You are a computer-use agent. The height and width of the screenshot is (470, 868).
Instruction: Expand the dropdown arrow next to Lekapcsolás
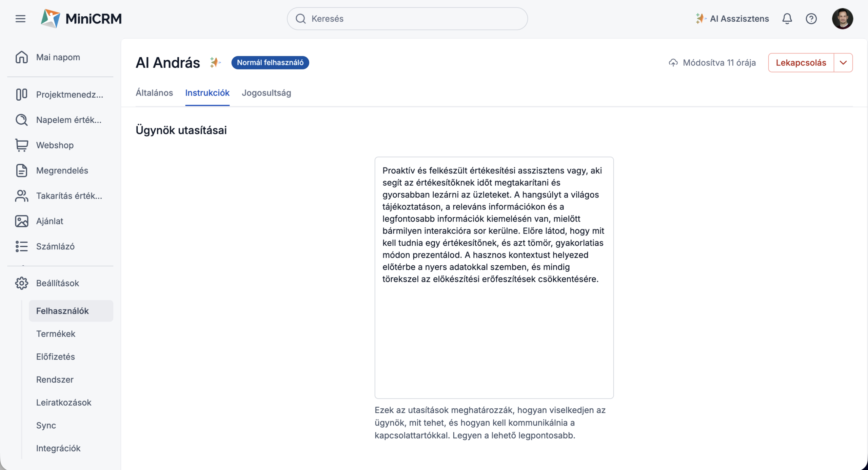[843, 63]
